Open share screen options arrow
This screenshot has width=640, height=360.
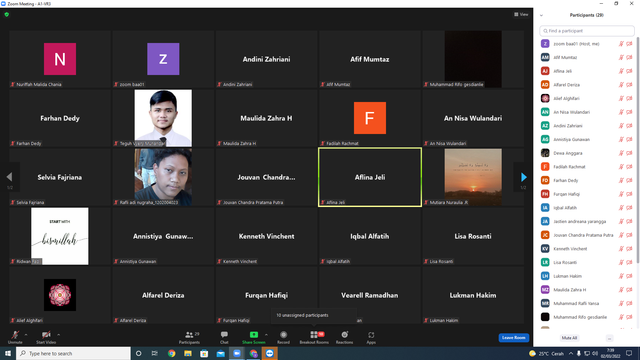(x=266, y=335)
